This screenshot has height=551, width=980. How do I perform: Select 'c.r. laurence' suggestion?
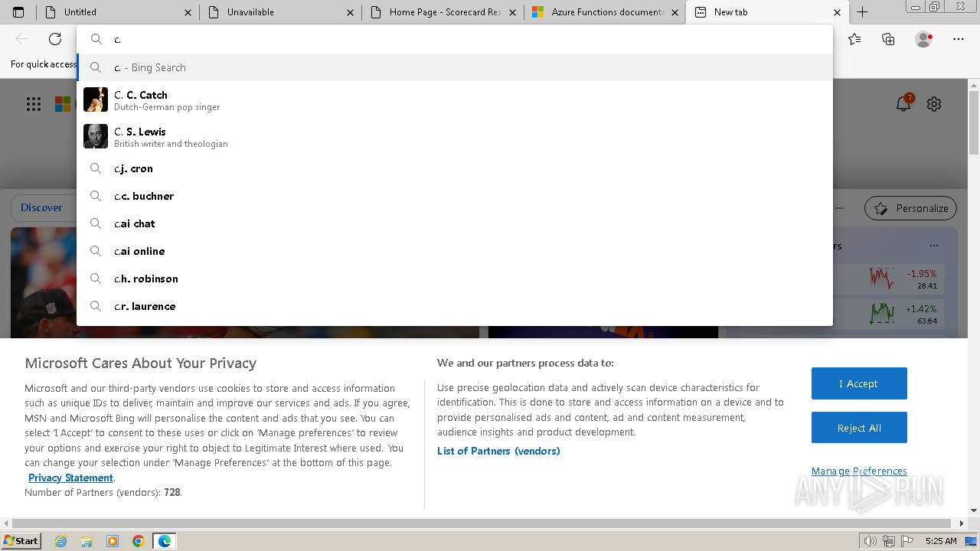click(x=455, y=306)
